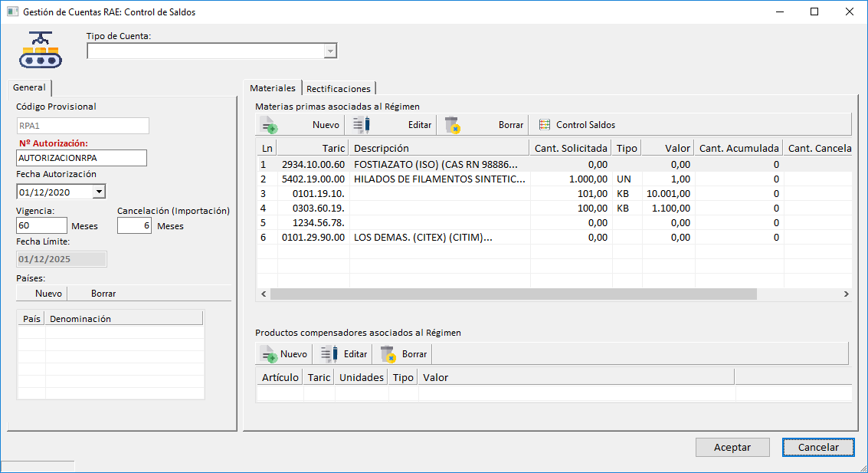This screenshot has width=868, height=473.
Task: Select the Materiales tab
Action: click(272, 88)
